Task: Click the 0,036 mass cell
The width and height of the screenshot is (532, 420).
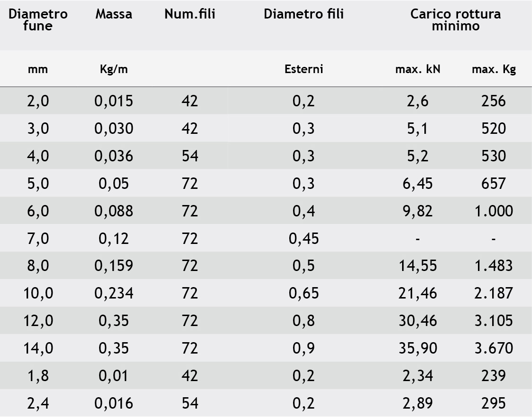Action: point(114,156)
